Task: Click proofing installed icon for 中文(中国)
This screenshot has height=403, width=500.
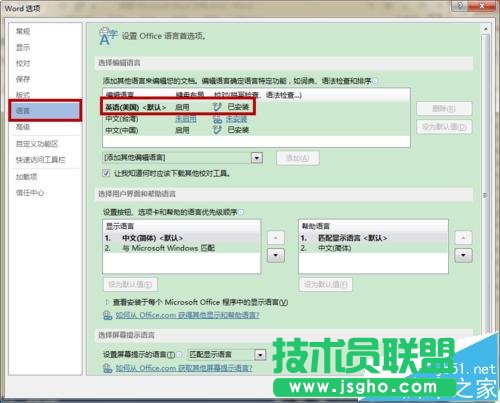Action: (x=217, y=130)
